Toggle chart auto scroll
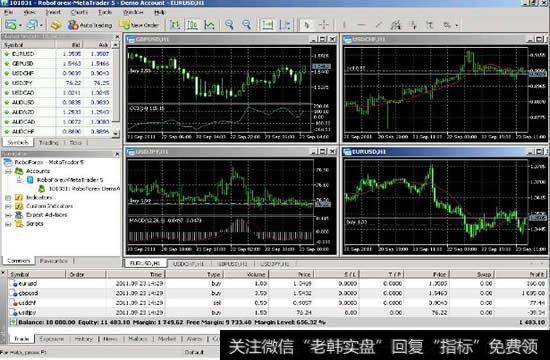The image size is (550, 360). (x=267, y=25)
